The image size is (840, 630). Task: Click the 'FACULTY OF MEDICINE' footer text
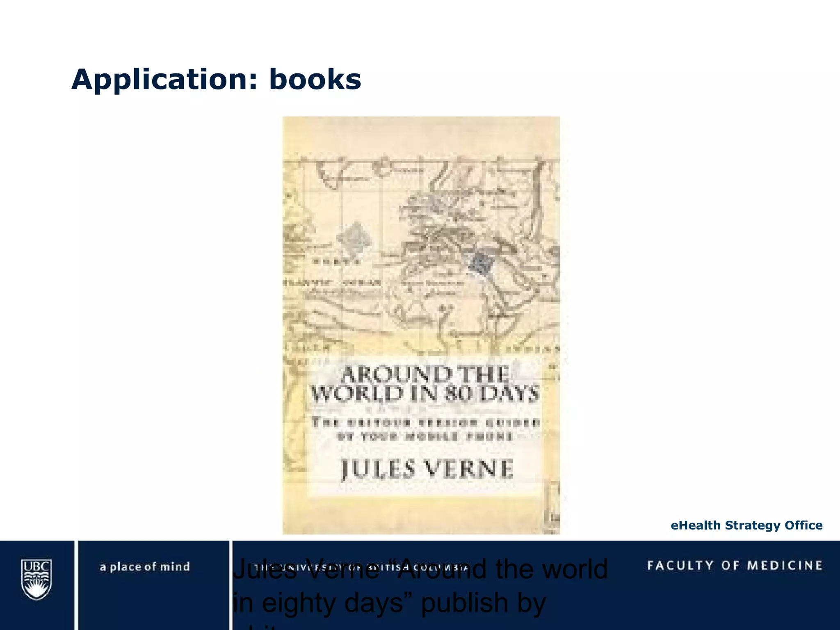735,566
